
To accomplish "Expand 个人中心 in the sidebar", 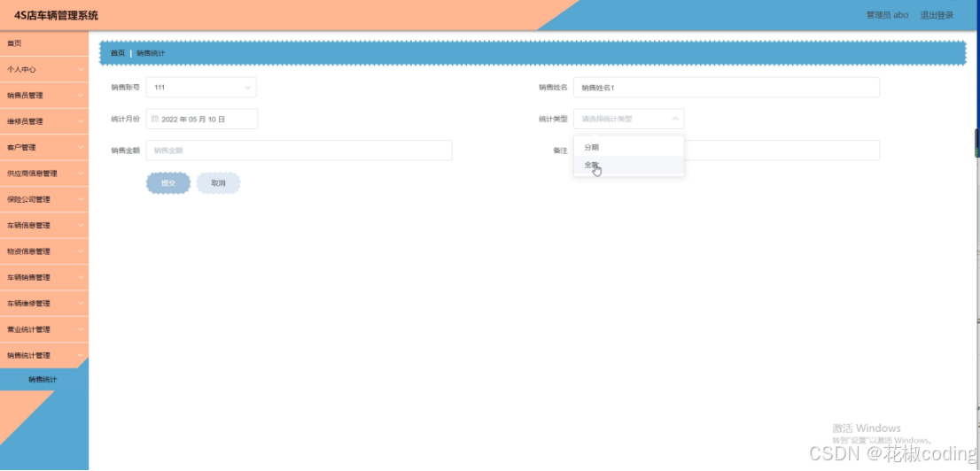I will [x=44, y=69].
